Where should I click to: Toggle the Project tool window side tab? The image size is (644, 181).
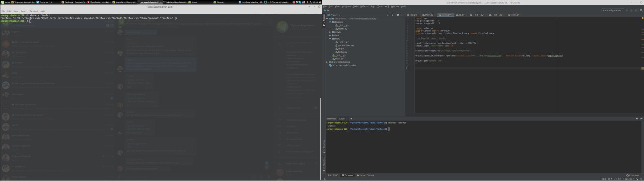pyautogui.click(x=324, y=20)
